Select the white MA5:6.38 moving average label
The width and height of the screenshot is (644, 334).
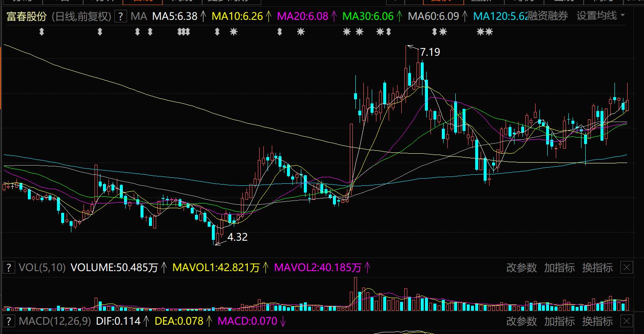pyautogui.click(x=175, y=16)
